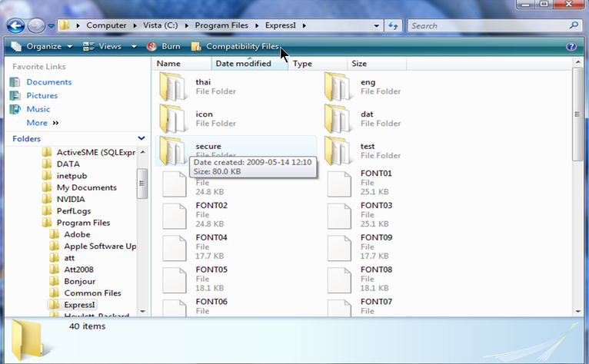
Task: Expand arrow after Computer in breadcrumb
Action: click(x=135, y=26)
